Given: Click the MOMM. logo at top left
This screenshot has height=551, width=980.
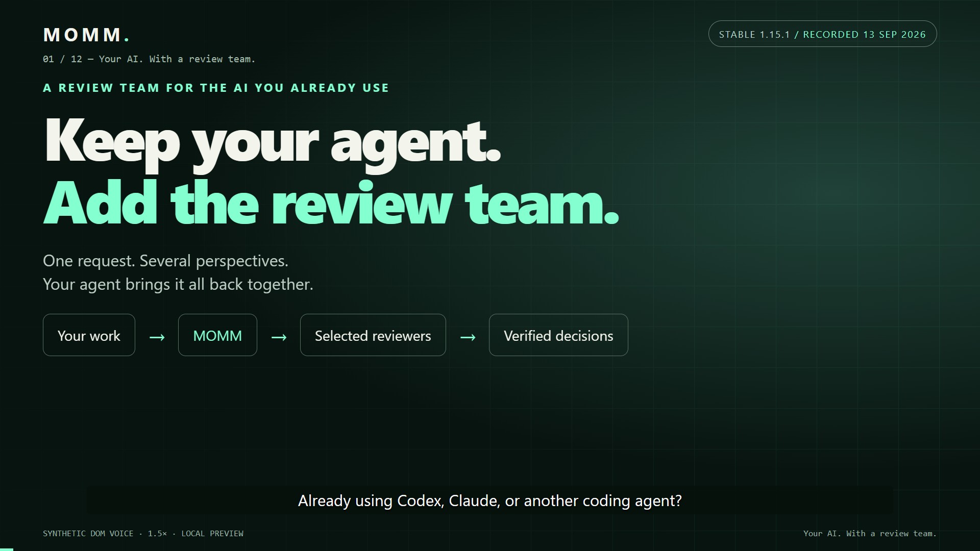Looking at the screenshot, I should tap(87, 35).
